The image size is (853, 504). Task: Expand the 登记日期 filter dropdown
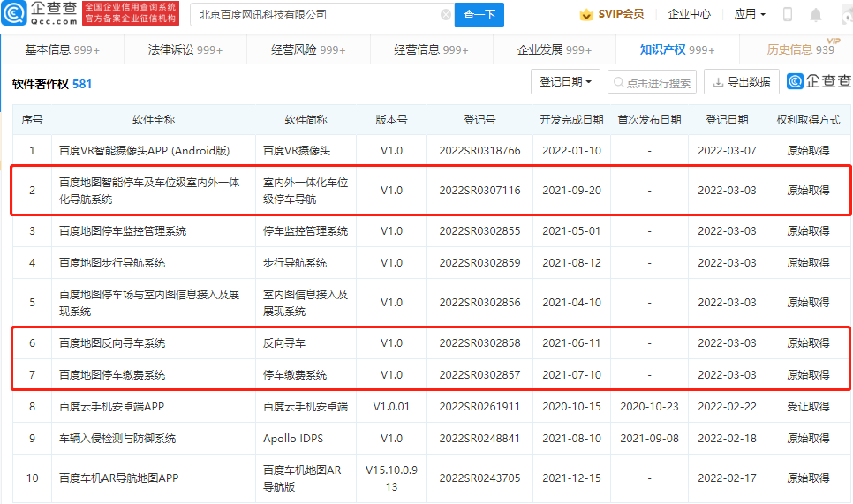point(565,82)
